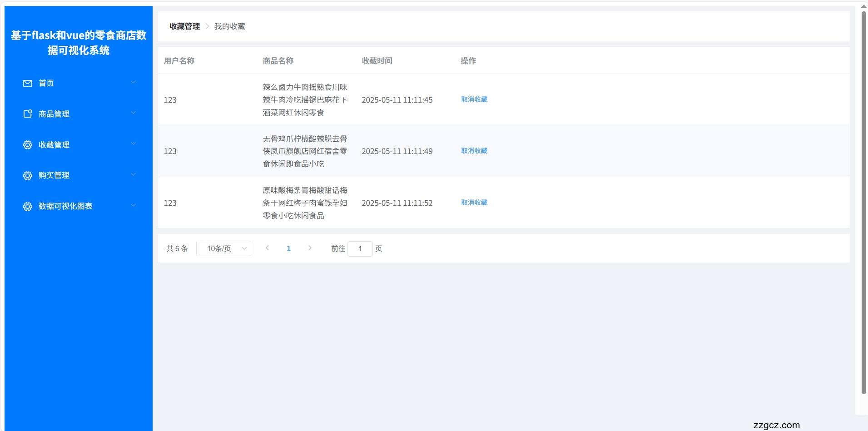The height and width of the screenshot is (431, 868).
Task: Expand the 商品管理 submenu arrow
Action: [x=133, y=113]
